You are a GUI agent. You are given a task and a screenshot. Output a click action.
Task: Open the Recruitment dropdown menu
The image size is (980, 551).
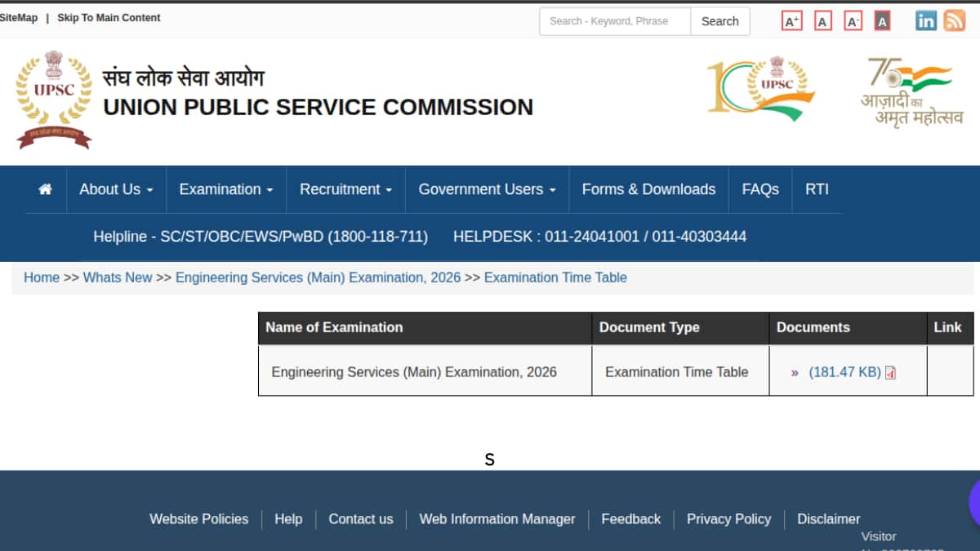[345, 189]
